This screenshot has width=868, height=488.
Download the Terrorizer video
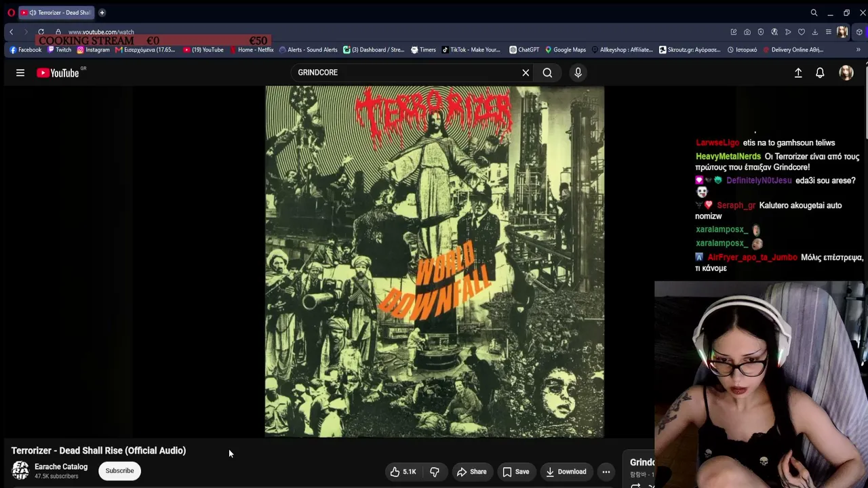tap(566, 472)
